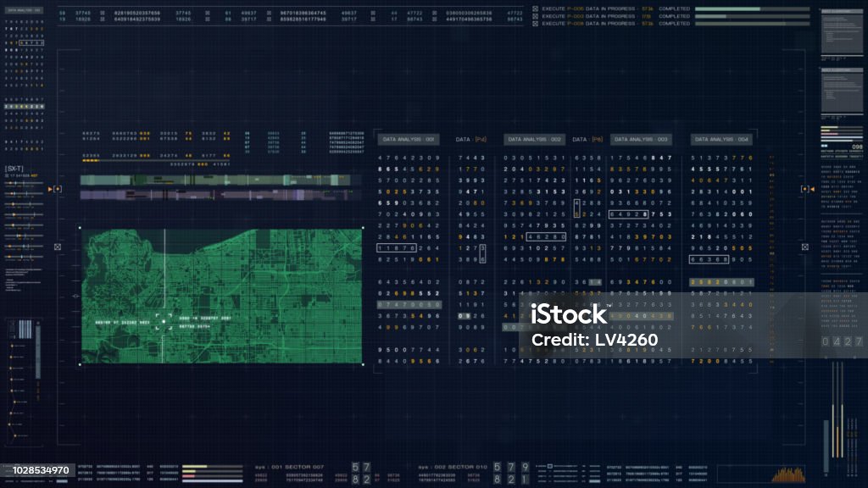Select the DATA : [P4] column header

470,140
